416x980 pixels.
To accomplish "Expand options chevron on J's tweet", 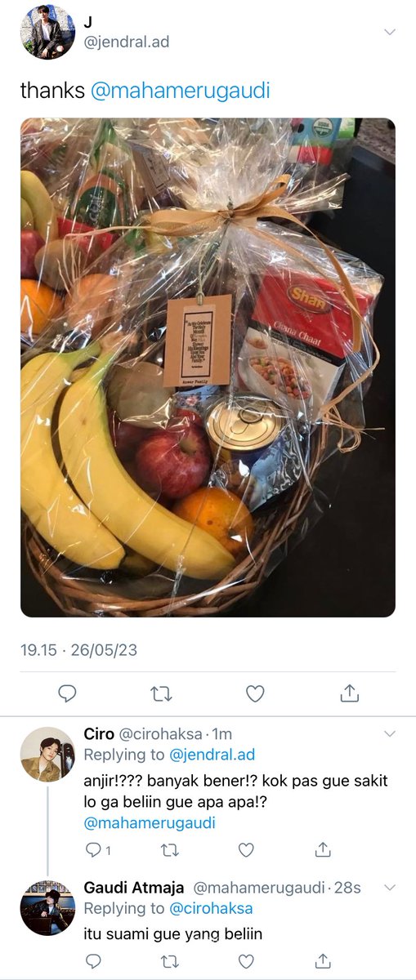I will tap(390, 32).
